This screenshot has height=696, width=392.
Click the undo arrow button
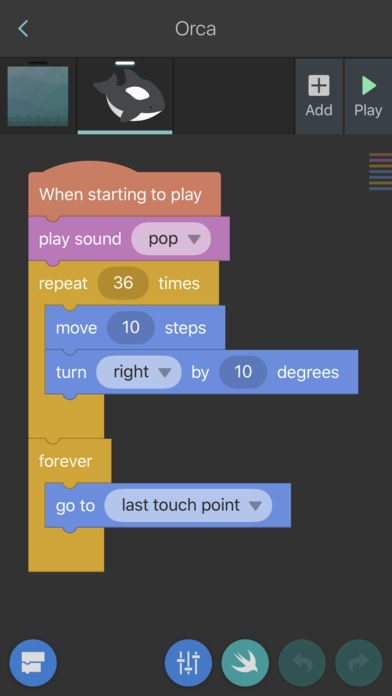(302, 663)
